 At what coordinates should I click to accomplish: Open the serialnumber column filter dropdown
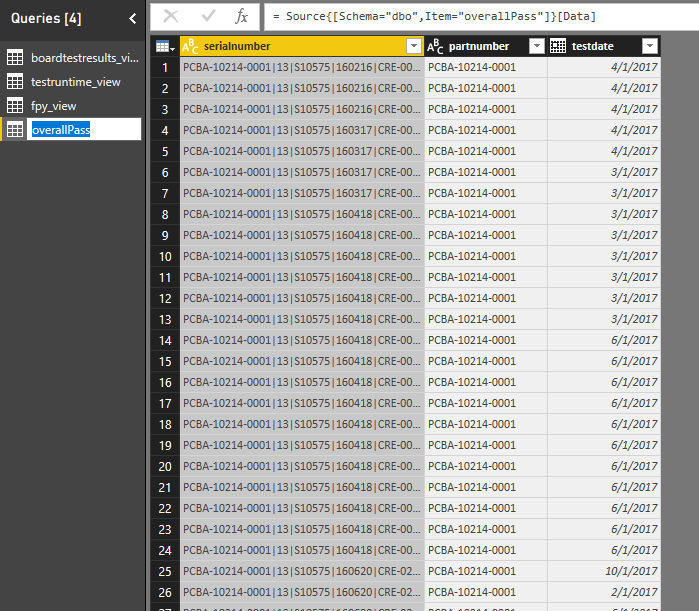click(x=414, y=46)
